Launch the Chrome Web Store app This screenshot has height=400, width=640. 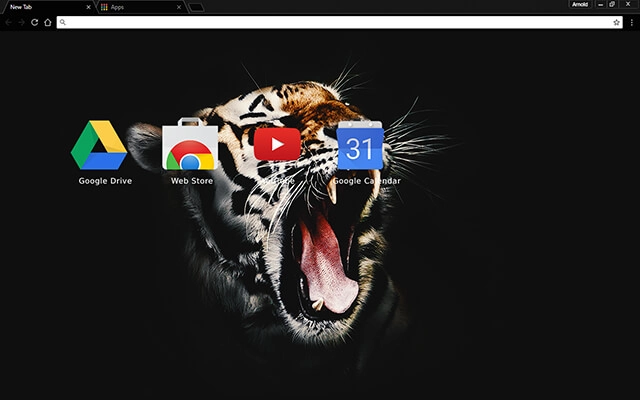point(190,144)
